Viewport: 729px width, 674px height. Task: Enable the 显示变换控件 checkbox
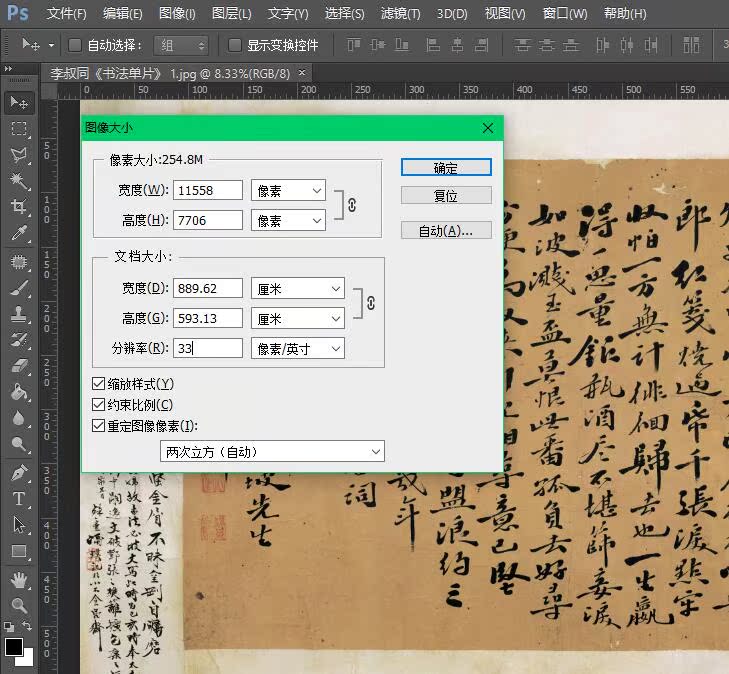(x=235, y=45)
